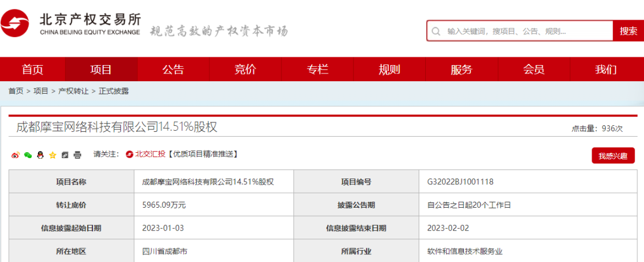Click 首页 in the breadcrumb
Image resolution: width=644 pixels, height=262 pixels.
click(16, 91)
